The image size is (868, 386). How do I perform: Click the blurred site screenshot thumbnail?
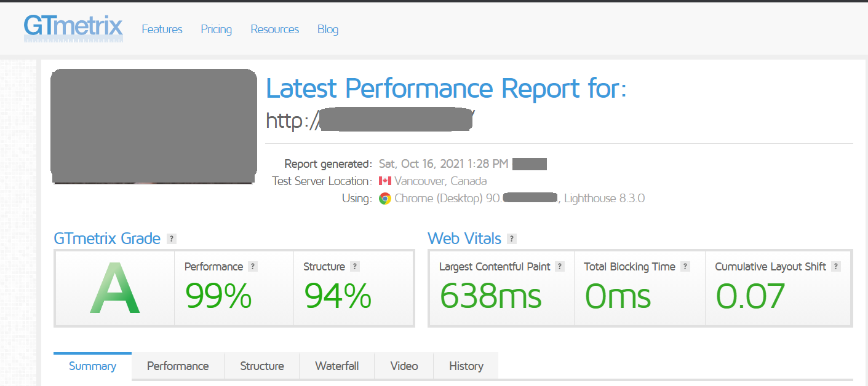[x=154, y=126]
